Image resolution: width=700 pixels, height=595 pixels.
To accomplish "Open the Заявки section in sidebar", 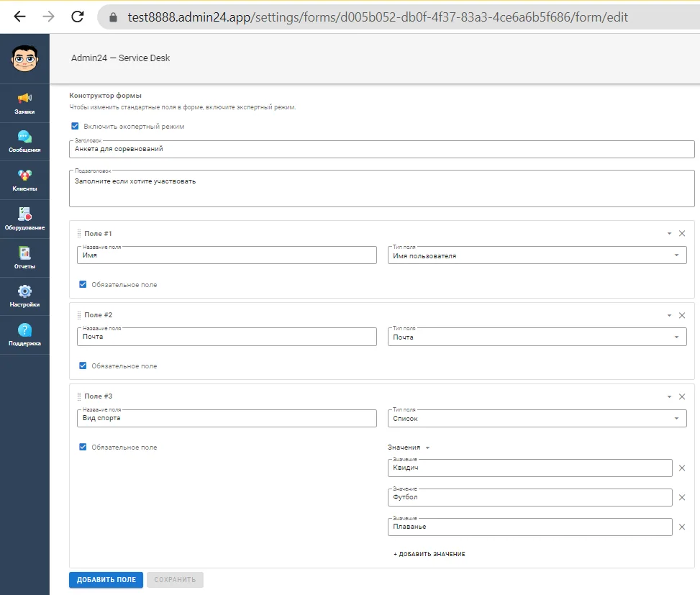I will tap(24, 103).
